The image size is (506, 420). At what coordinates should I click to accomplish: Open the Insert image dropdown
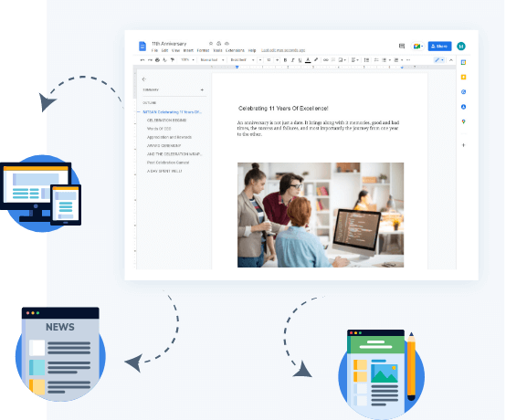tap(343, 60)
